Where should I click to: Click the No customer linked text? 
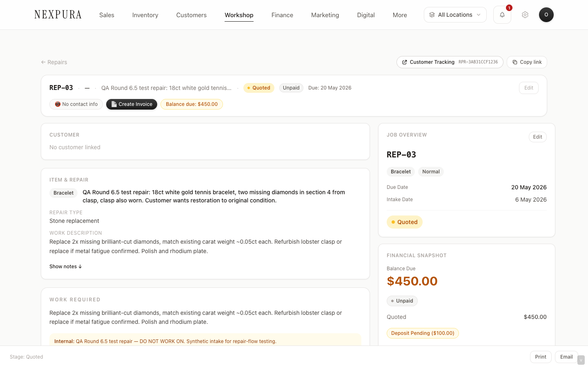point(75,147)
